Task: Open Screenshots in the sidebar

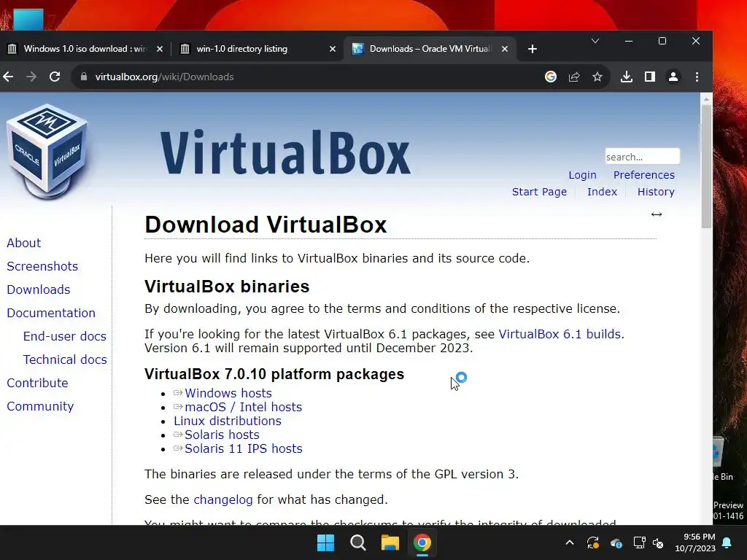Action: 42,266
